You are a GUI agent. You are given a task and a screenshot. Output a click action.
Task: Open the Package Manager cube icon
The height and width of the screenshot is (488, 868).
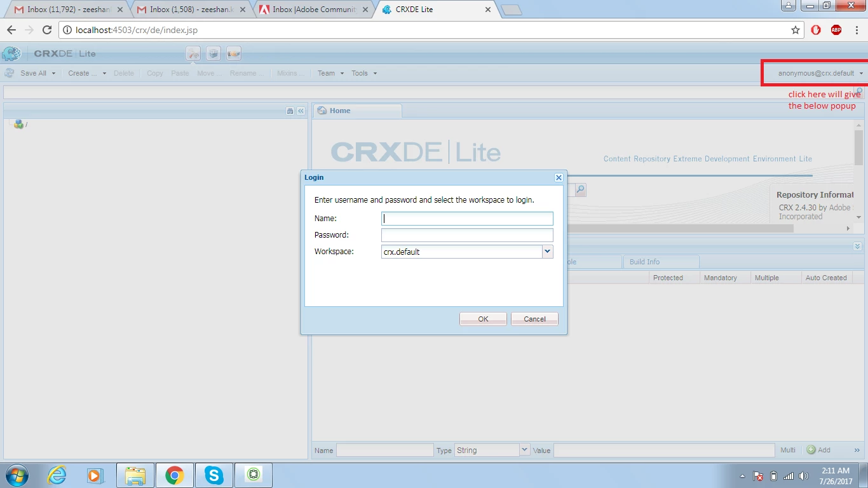(x=214, y=53)
